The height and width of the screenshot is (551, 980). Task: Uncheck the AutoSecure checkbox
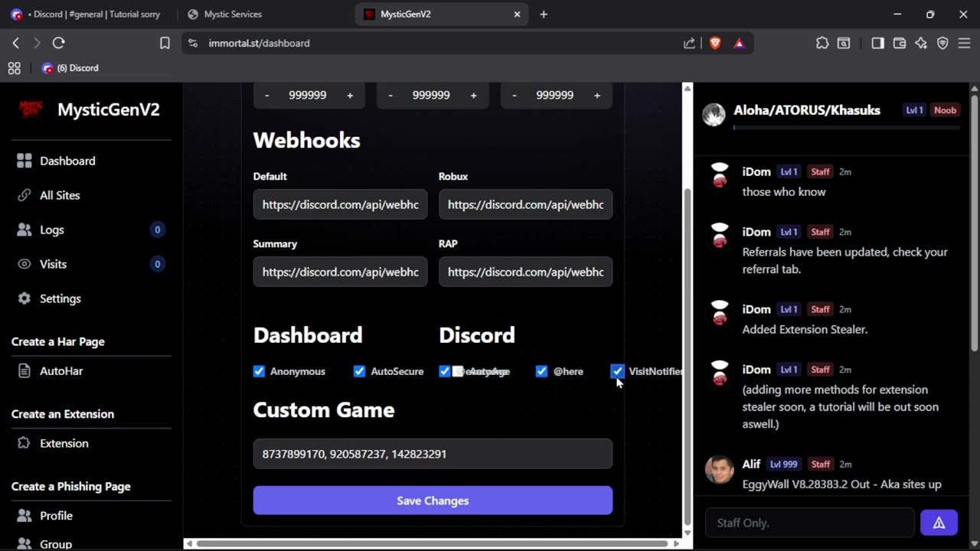[x=359, y=371]
